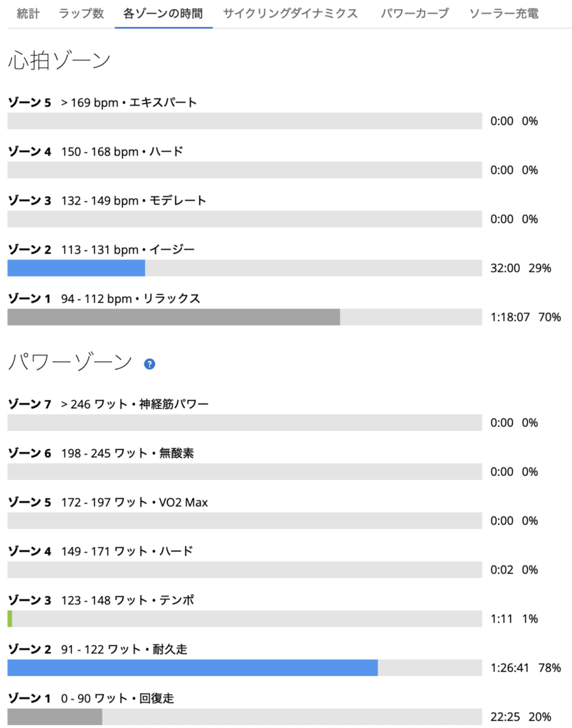Image resolution: width=572 pixels, height=728 pixels.
Task: Click the heart rate Zone 4 ハード bar
Action: tap(245, 170)
